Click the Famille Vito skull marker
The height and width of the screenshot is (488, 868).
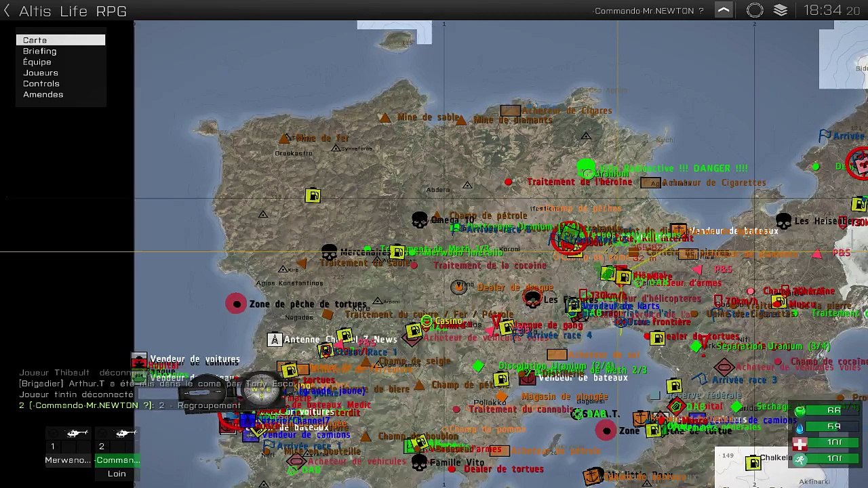point(420,463)
